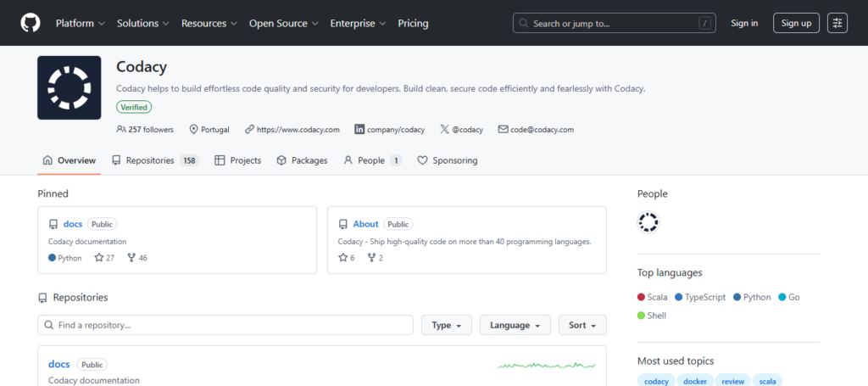Switch to the Repositories tab
The image size is (868, 386).
point(155,160)
